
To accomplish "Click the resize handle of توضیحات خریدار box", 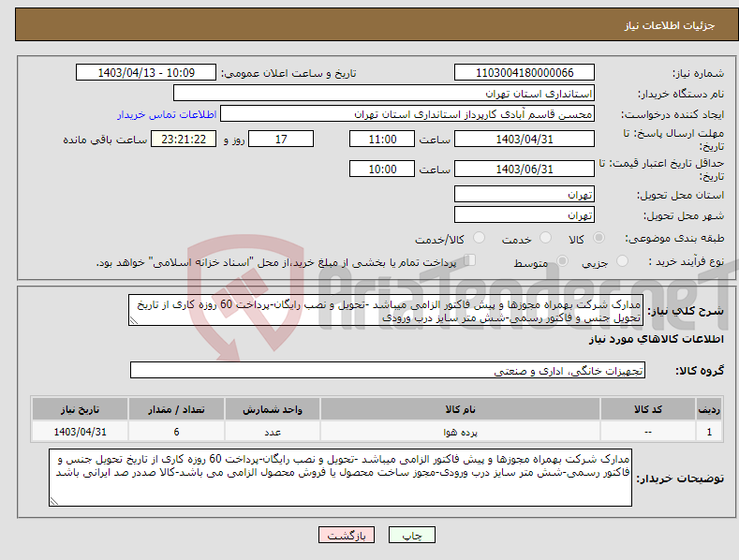I will point(54,501).
